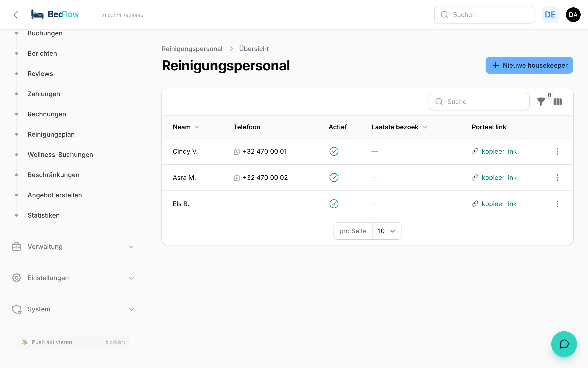Add a Nieuwe housekeeper
The width and height of the screenshot is (588, 368).
point(529,65)
